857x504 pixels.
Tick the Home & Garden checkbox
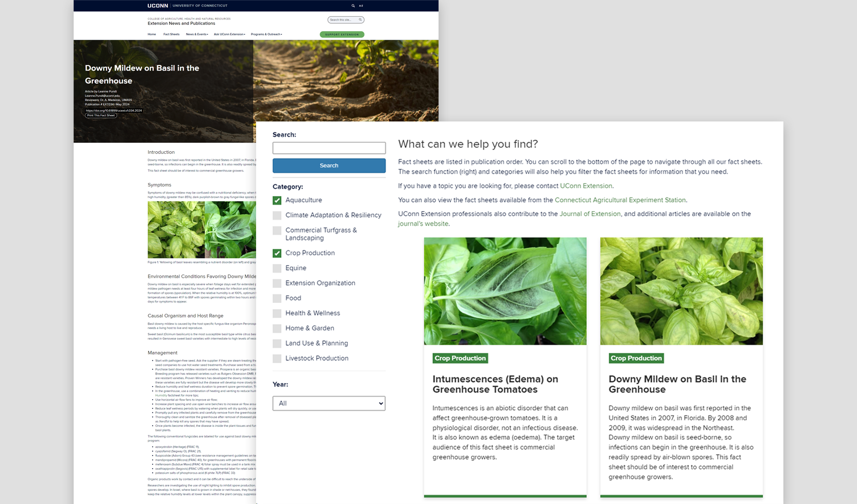(277, 329)
